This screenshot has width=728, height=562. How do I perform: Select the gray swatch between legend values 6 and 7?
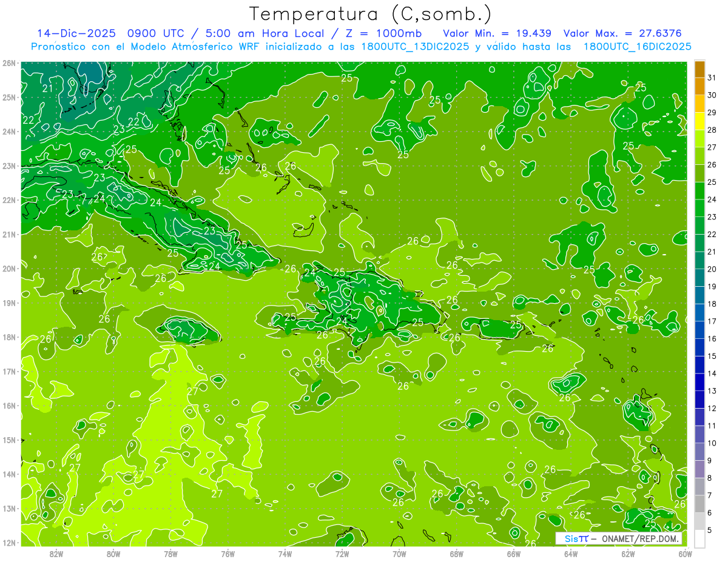[x=699, y=504]
